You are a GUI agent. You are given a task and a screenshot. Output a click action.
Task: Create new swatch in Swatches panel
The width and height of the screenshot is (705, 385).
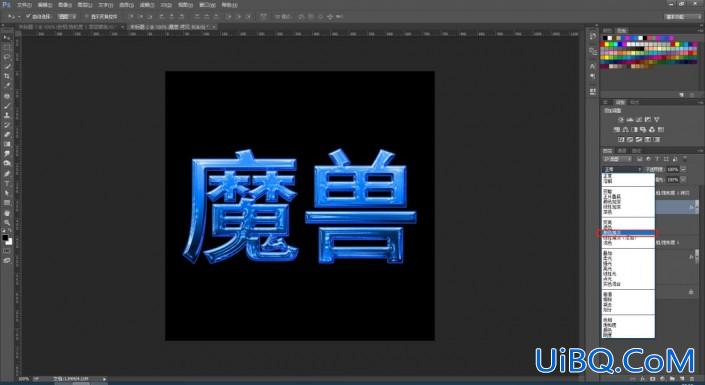point(682,94)
